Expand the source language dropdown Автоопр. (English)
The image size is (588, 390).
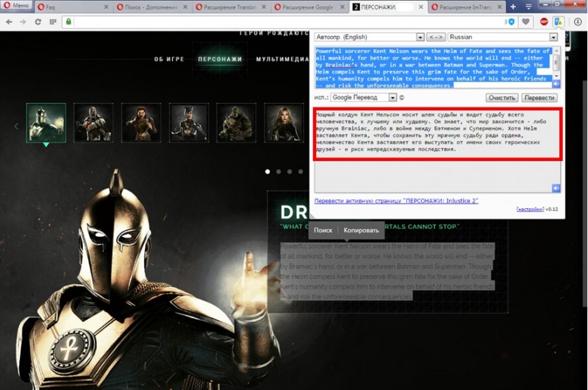[370, 38]
